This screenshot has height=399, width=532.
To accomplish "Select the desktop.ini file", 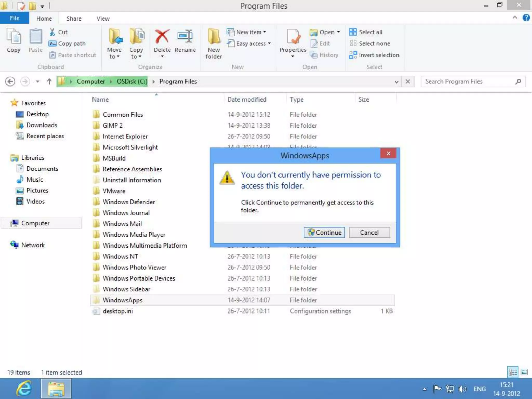I will pyautogui.click(x=118, y=311).
